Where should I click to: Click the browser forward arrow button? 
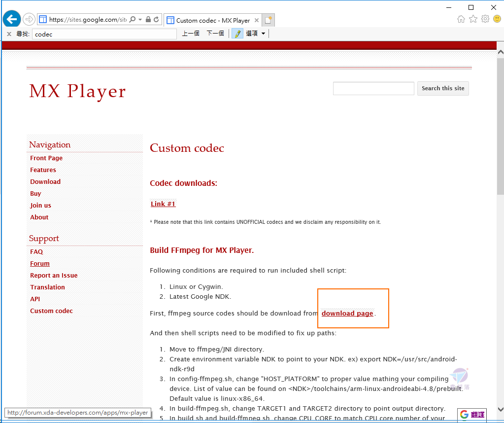pos(29,19)
